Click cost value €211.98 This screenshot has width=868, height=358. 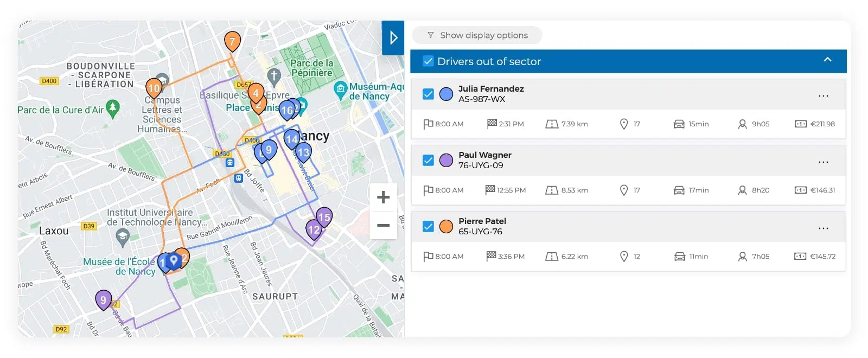click(x=822, y=124)
